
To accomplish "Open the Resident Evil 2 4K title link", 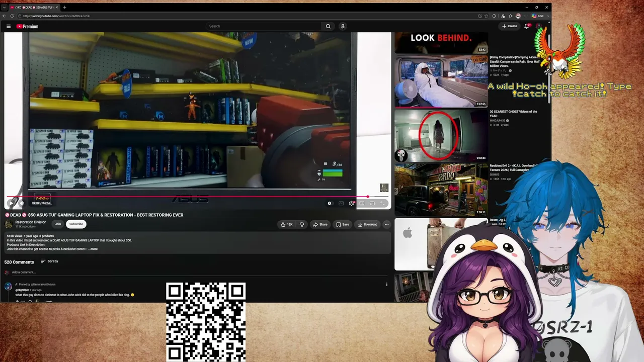I will (514, 168).
